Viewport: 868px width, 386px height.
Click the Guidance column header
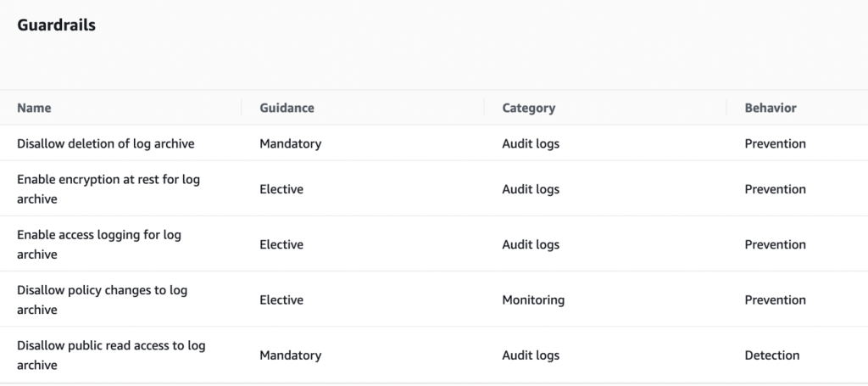coord(287,108)
